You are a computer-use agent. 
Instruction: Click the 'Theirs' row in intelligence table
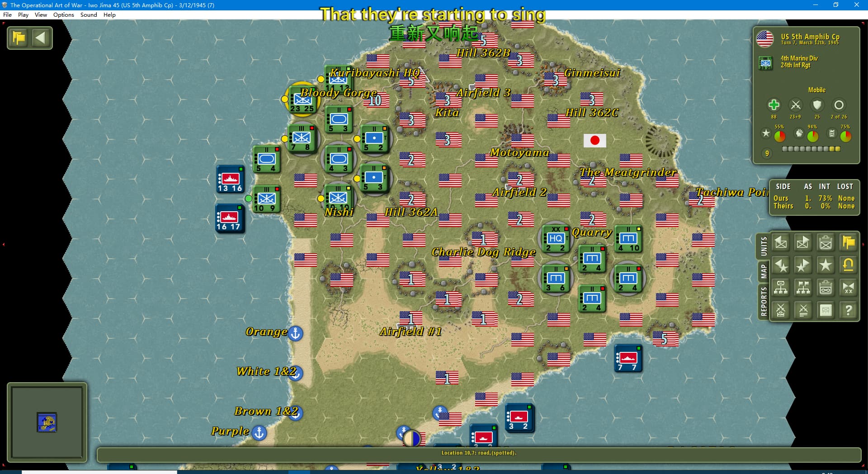[814, 206]
